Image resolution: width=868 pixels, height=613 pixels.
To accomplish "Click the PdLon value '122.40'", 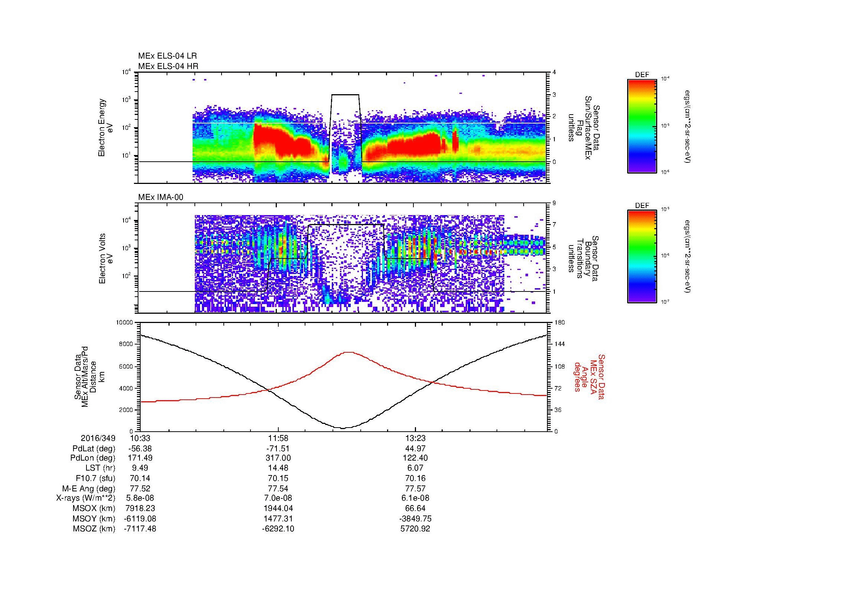I will pos(415,458).
